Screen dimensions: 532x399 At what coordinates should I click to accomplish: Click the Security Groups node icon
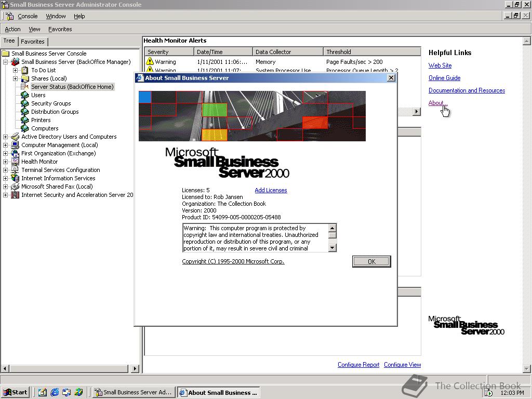click(25, 103)
